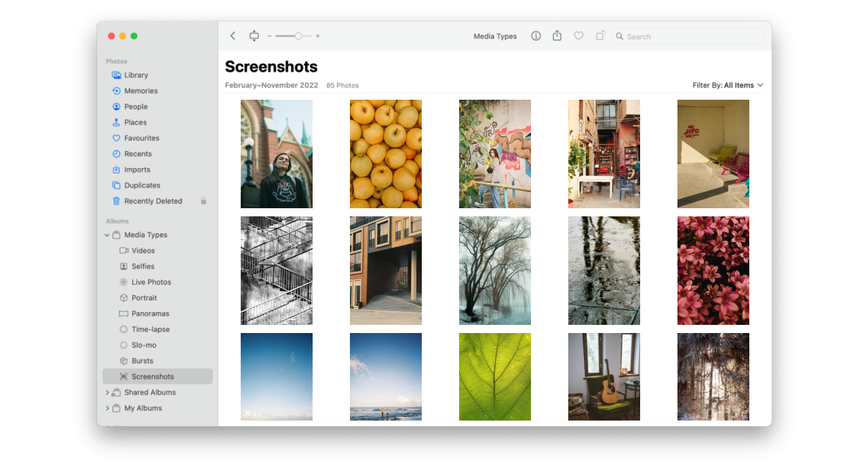Image resolution: width=868 pixels, height=468 pixels.
Task: Expand the My Albums chevron
Action: point(107,408)
